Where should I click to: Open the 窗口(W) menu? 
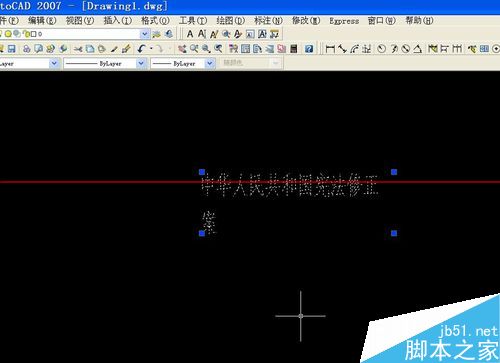382,21
